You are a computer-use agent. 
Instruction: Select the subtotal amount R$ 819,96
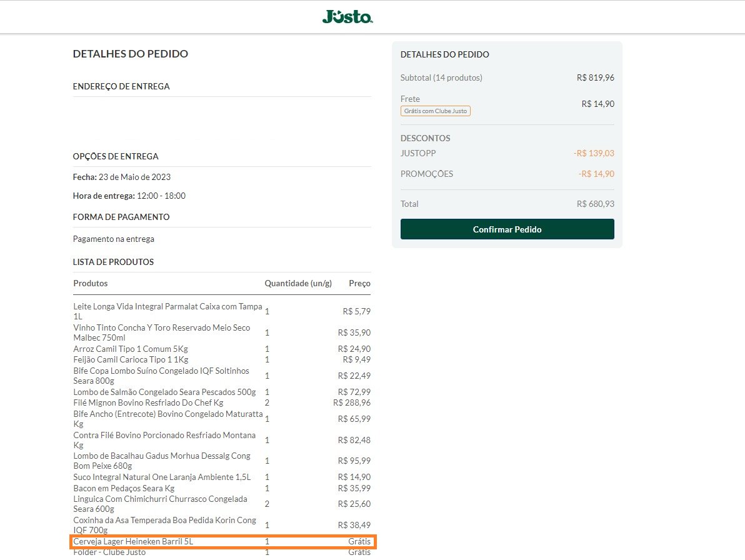pos(596,77)
